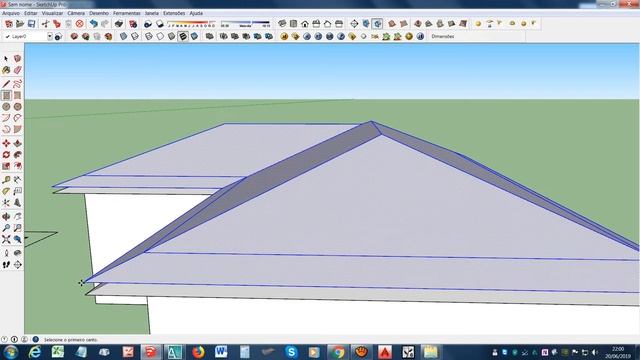The height and width of the screenshot is (360, 640).
Task: Activate the Orbit tool
Action: point(6,217)
